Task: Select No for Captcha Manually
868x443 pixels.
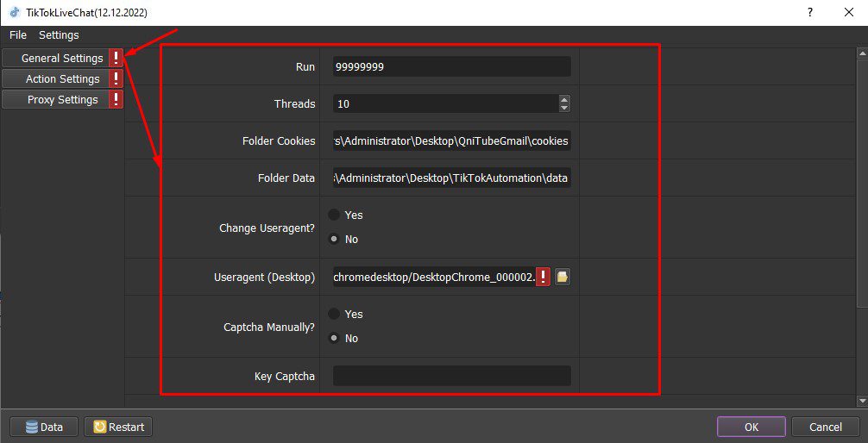Action: coord(334,339)
